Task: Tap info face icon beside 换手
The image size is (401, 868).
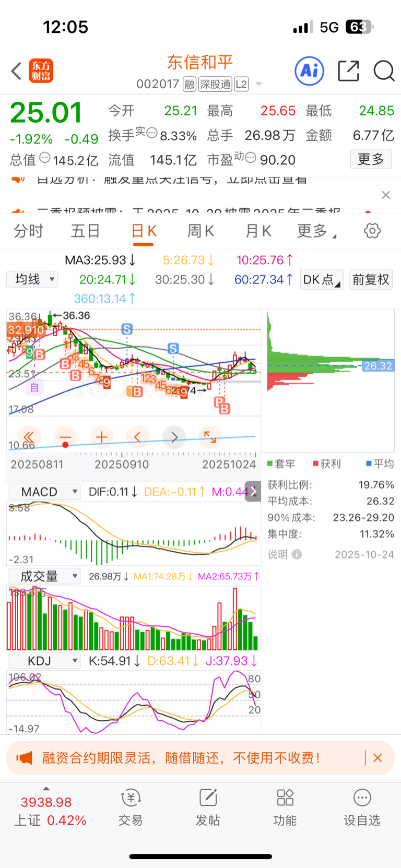Action: pos(152,133)
